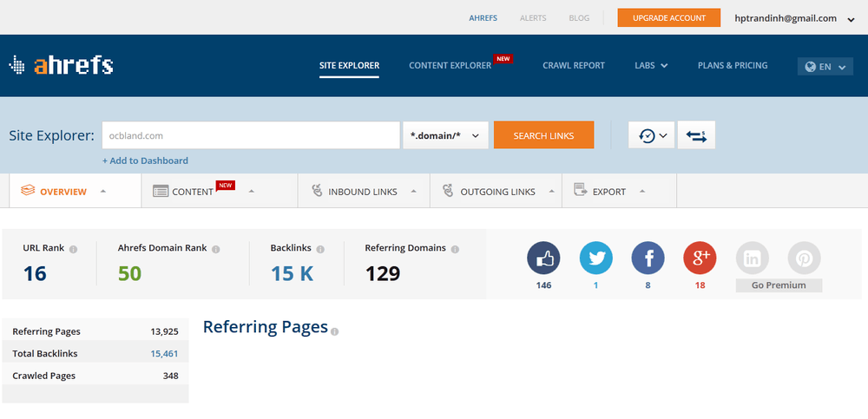Viewport: 868px width, 419px height.
Task: Click the Facebook f share icon
Action: click(x=648, y=258)
